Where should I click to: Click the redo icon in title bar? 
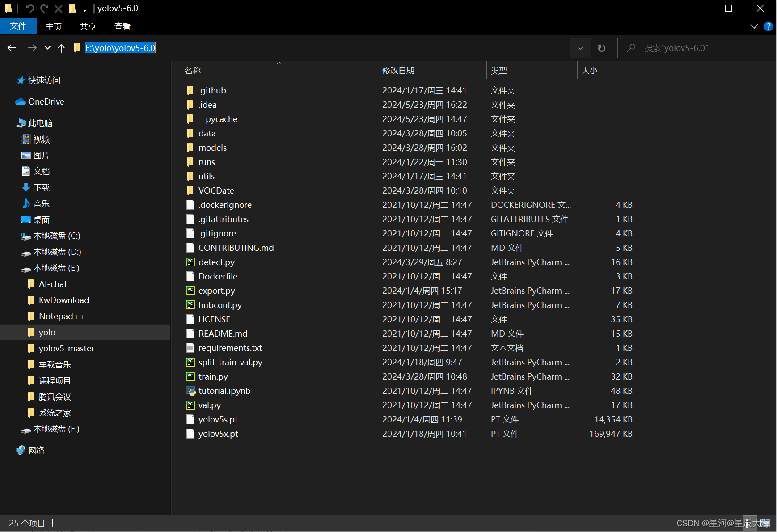[x=44, y=8]
